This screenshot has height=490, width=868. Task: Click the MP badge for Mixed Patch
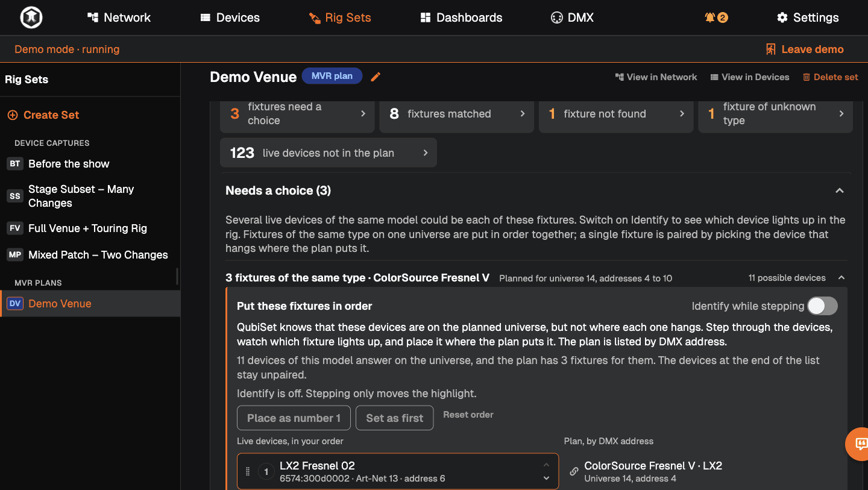point(15,255)
